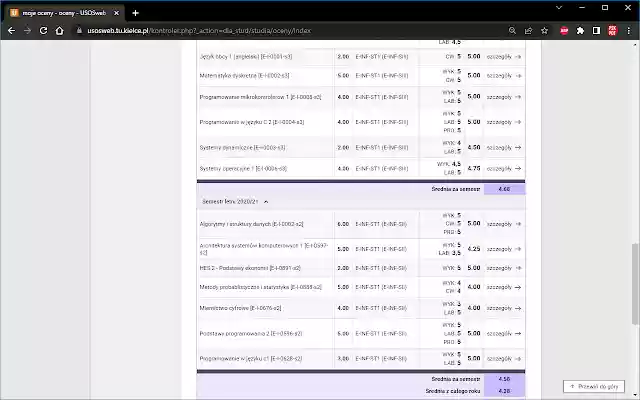640x400 pixels.
Task: Click the 'Algorytmy i struktury danych' course name
Action: (251, 224)
